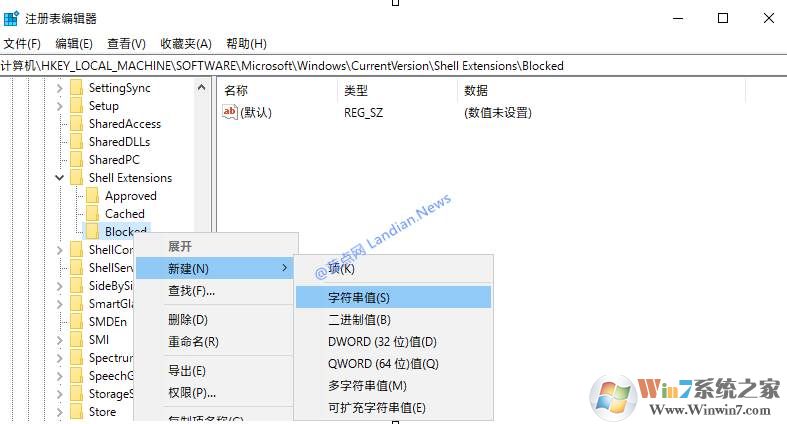Expand the SideBySi... key node
Image resolution: width=787 pixels, height=424 pixels.
[x=60, y=286]
